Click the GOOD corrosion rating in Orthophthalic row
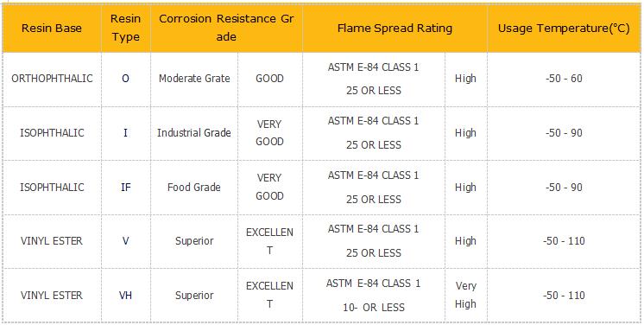This screenshot has height=325, width=644. coord(270,79)
